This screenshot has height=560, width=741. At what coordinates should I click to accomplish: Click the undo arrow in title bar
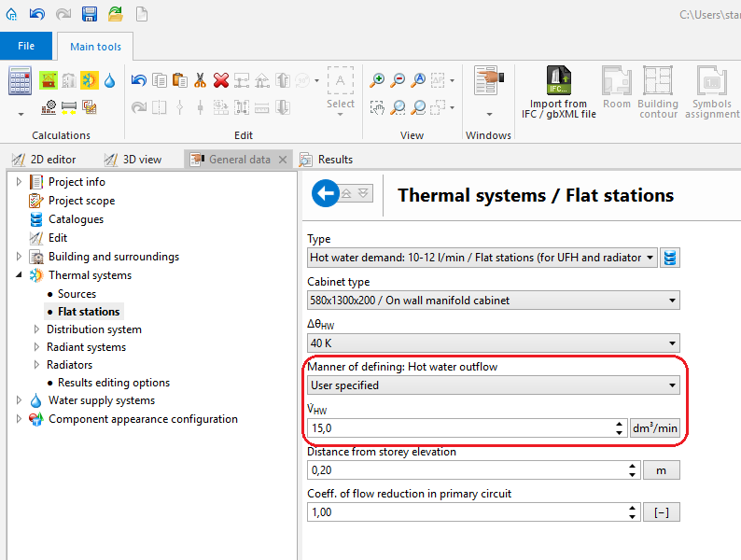(x=37, y=13)
